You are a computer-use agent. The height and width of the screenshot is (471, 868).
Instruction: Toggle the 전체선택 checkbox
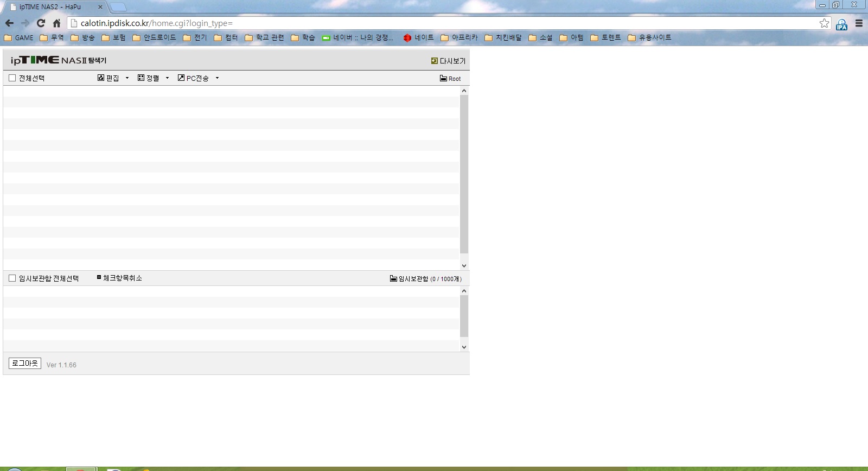[x=12, y=78]
